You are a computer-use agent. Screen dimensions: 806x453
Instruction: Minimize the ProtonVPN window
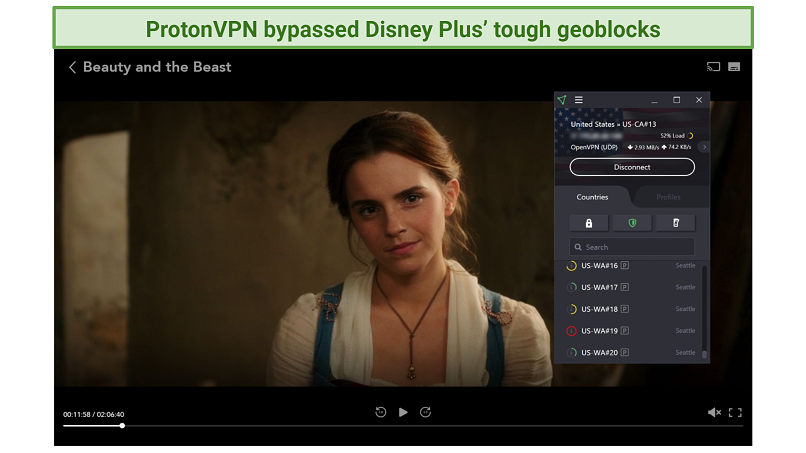coord(654,100)
